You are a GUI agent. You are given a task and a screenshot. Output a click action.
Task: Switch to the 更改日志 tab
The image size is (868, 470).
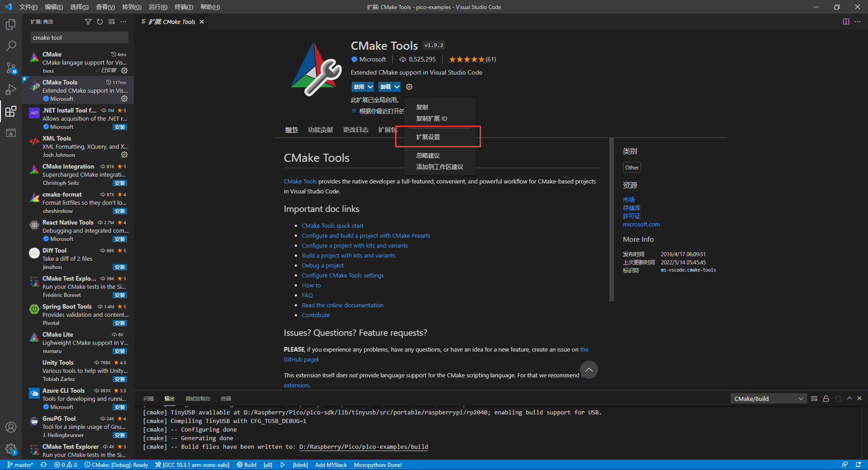point(355,130)
